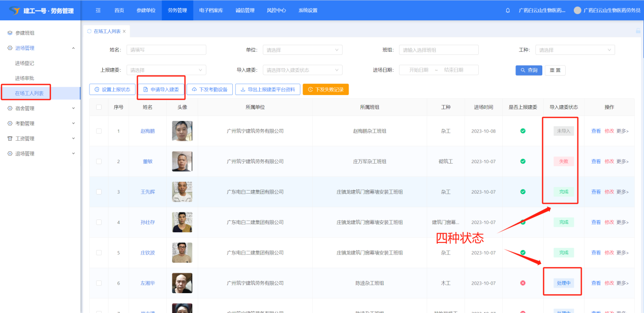The image size is (644, 313).
Task: Open the 导入建委 status dropdown
Action: point(301,70)
